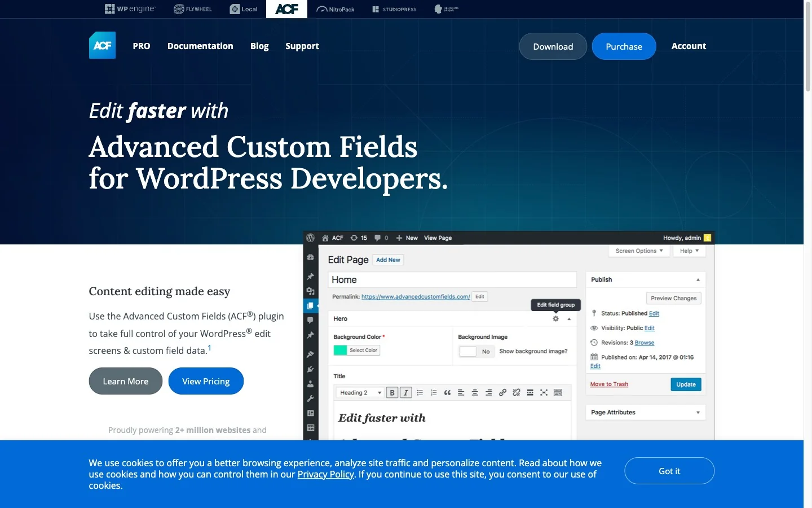This screenshot has width=812, height=508.
Task: Click the gear icon in the Hero field group
Action: click(x=555, y=319)
